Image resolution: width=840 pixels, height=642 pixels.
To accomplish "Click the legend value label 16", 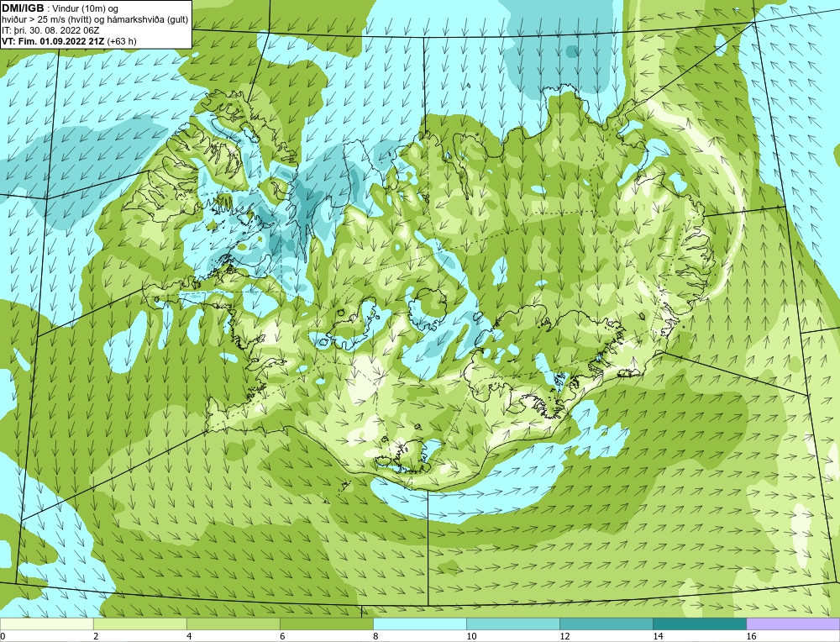I will pos(750,636).
